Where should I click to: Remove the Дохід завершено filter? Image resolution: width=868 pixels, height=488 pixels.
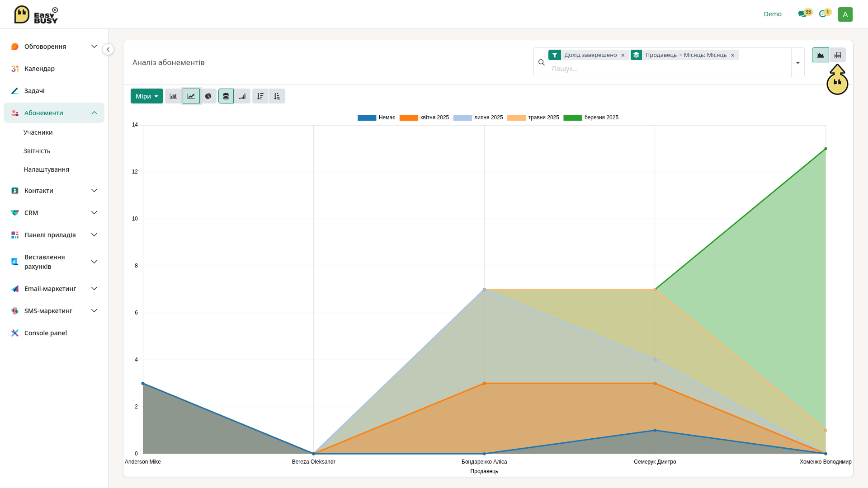pyautogui.click(x=623, y=55)
